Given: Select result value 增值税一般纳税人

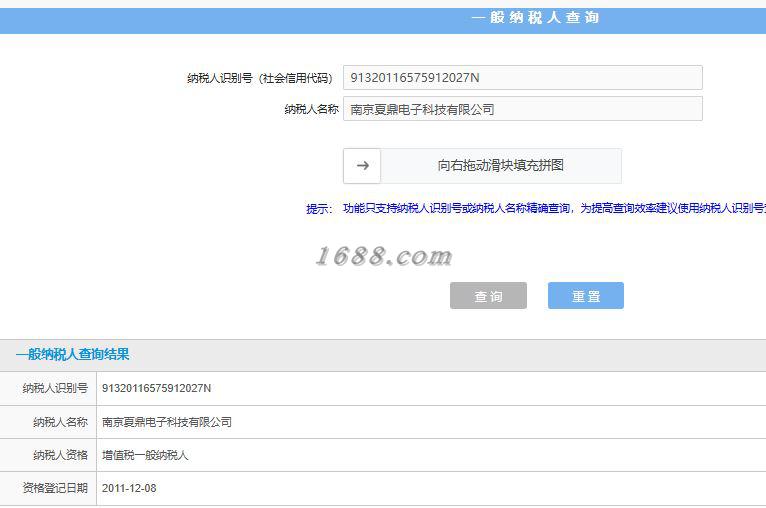Looking at the screenshot, I should [145, 455].
